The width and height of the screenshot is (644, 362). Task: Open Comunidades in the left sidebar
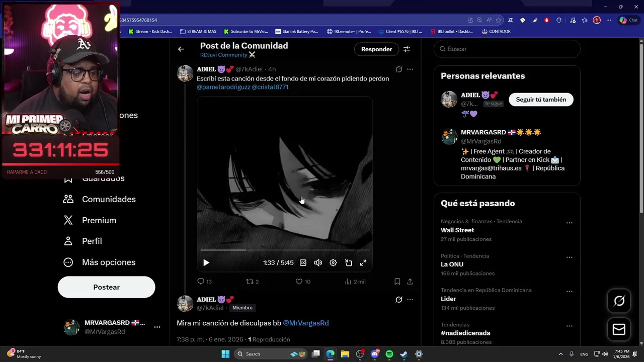pos(99,199)
